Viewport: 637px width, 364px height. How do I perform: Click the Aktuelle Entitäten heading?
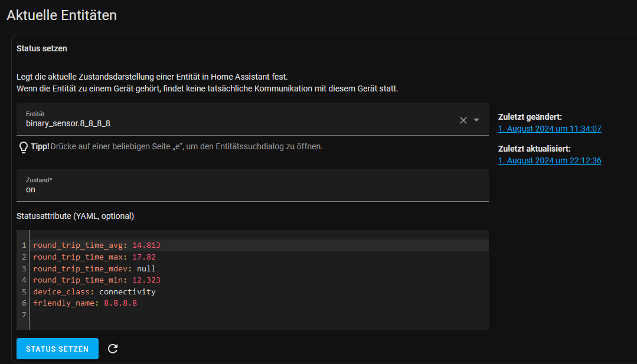pyautogui.click(x=61, y=15)
